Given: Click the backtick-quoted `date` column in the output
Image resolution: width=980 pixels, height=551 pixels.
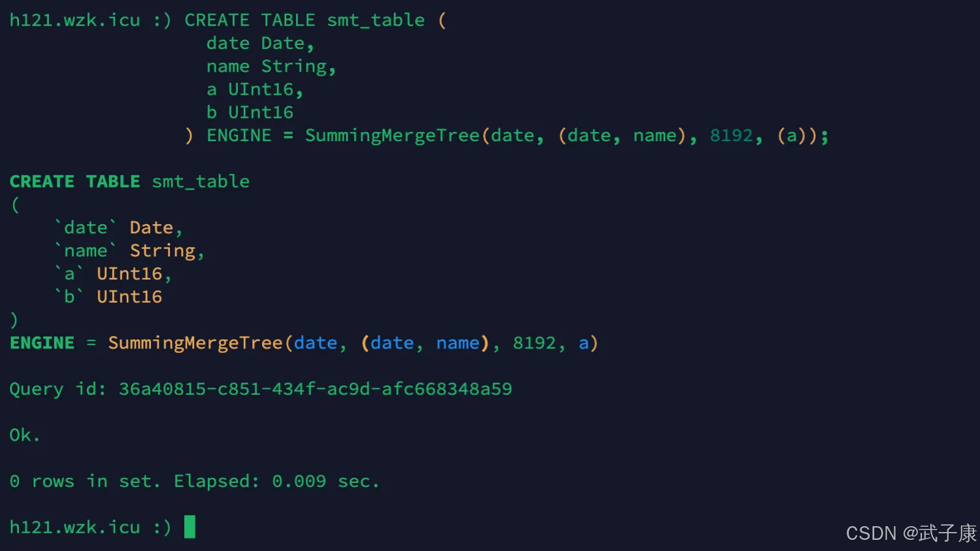Looking at the screenshot, I should pyautogui.click(x=86, y=228).
